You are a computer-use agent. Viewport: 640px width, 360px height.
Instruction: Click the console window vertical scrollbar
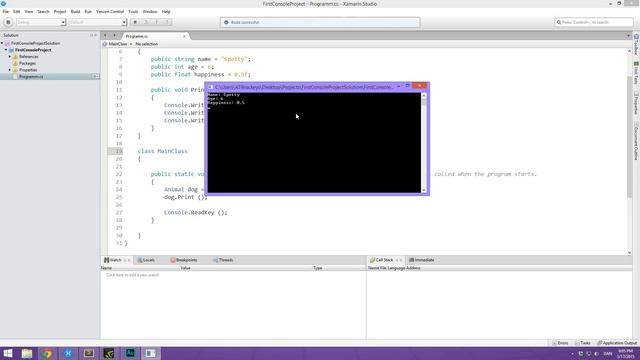424,143
